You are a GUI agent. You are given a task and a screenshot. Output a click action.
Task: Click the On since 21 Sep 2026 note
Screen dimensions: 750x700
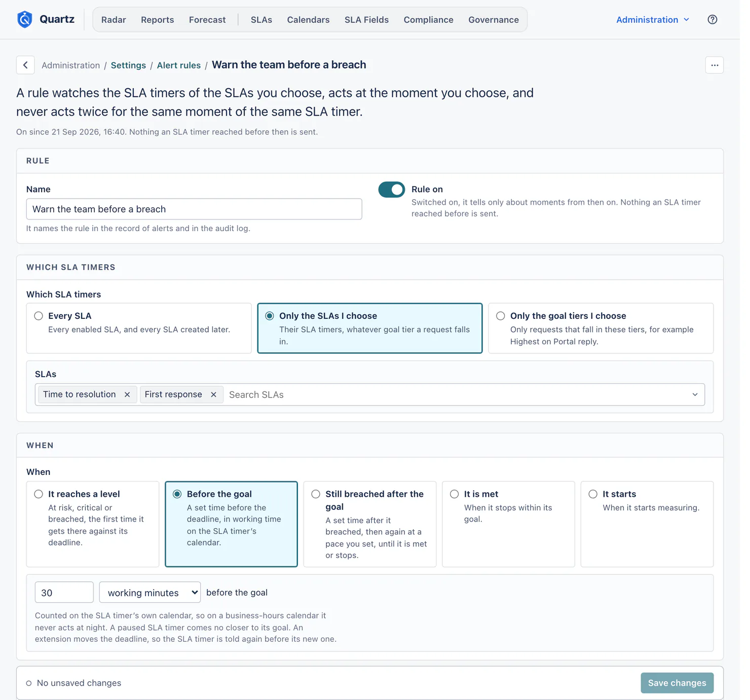(167, 132)
